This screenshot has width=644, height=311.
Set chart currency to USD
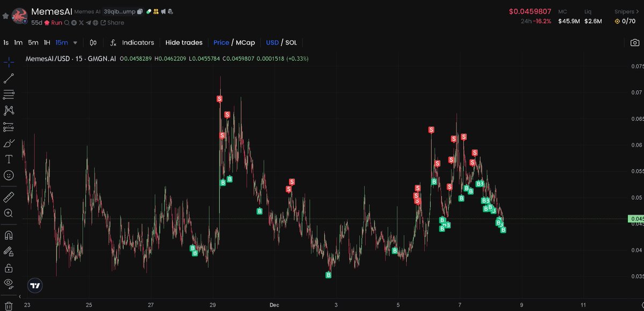click(272, 42)
